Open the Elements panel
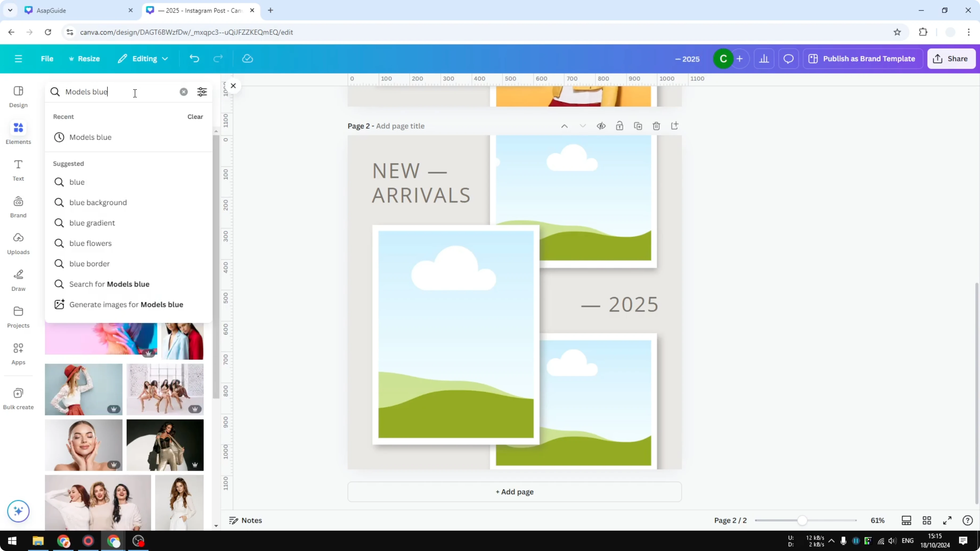Screen dimensions: 980x551 pyautogui.click(x=18, y=132)
